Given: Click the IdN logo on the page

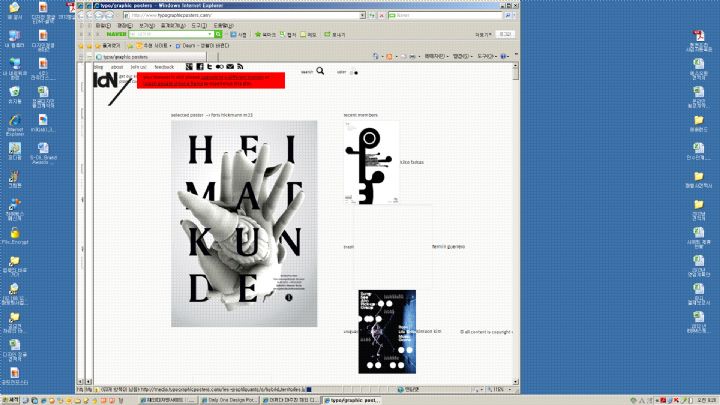Looking at the screenshot, I should 106,80.
